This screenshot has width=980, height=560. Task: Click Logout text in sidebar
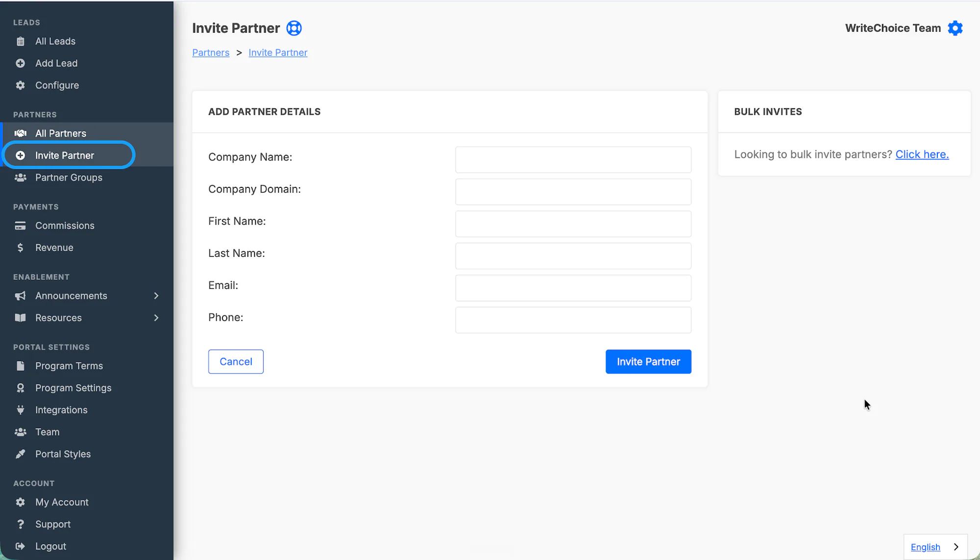(x=50, y=546)
